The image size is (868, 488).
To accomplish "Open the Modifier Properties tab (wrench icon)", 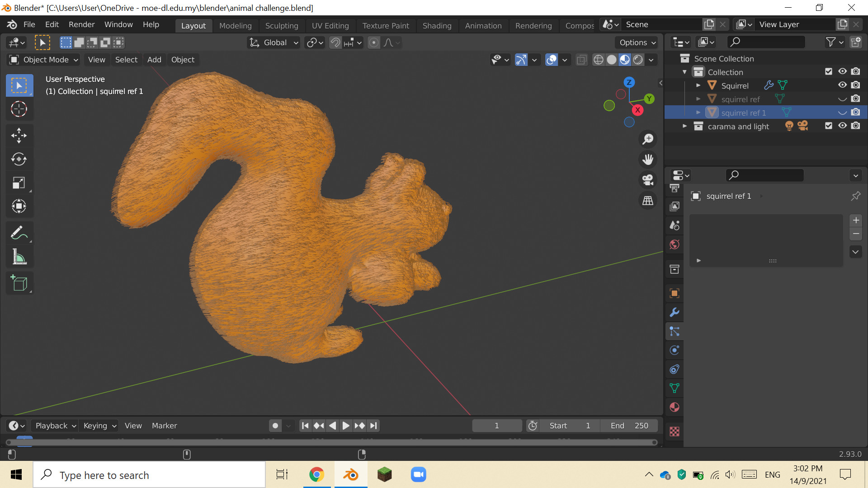I will [674, 312].
